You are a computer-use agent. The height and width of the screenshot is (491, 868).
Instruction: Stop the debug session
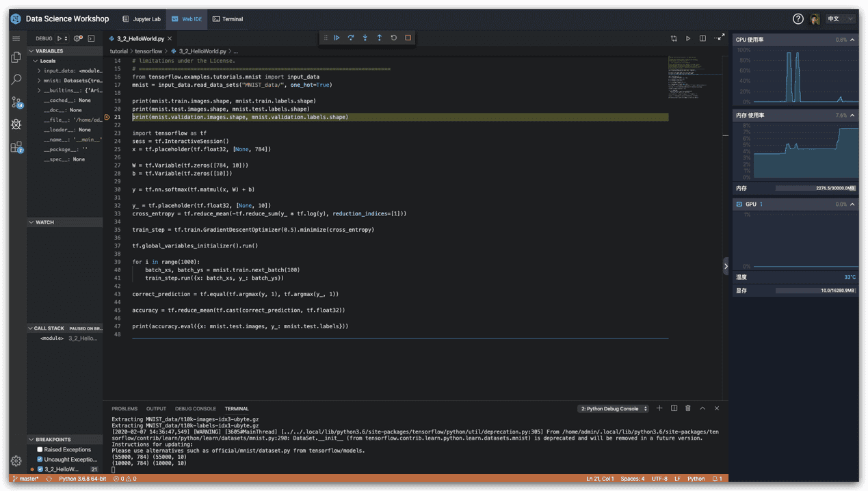[x=408, y=38]
